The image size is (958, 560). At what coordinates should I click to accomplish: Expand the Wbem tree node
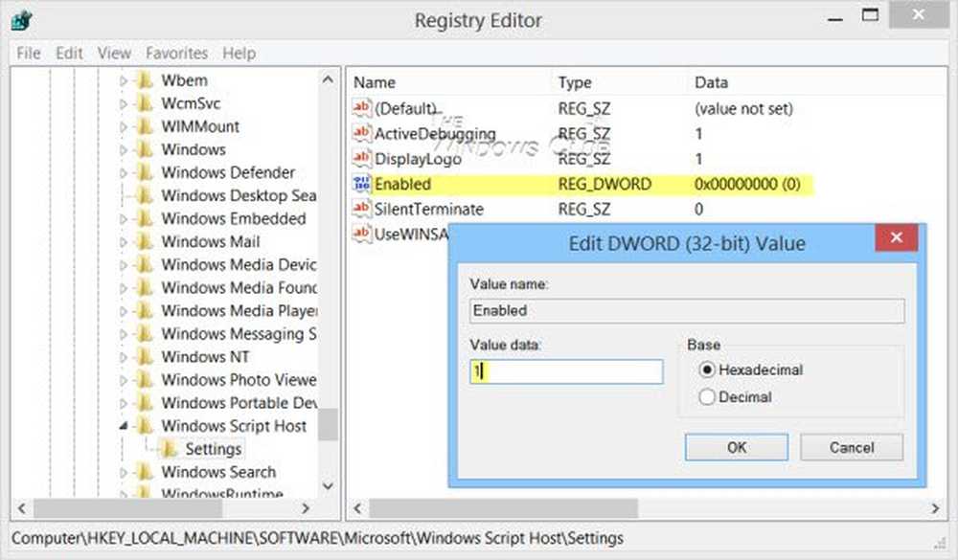pos(123,81)
